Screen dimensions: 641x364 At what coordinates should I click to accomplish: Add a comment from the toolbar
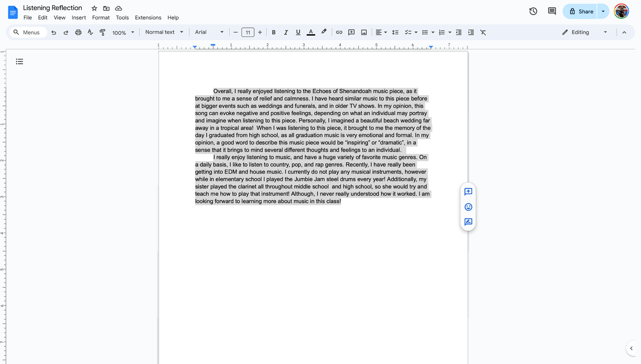point(351,32)
